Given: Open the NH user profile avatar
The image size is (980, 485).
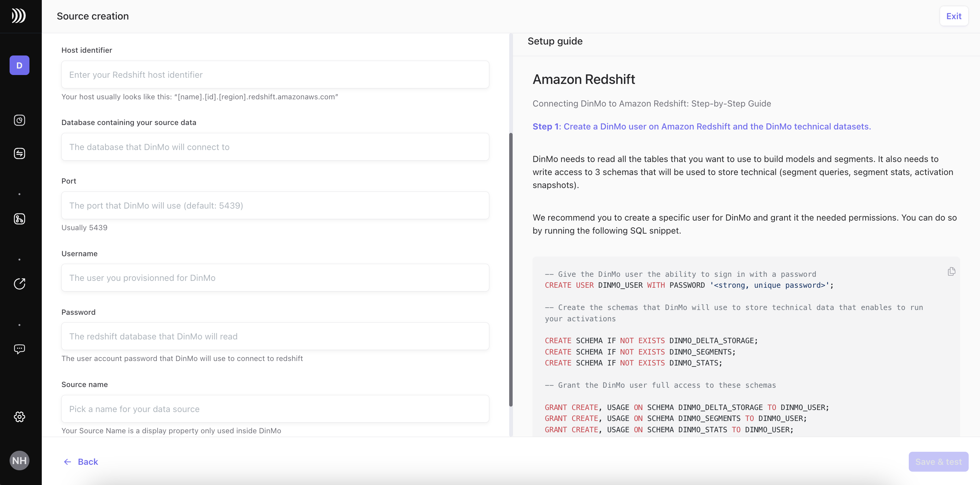Looking at the screenshot, I should click(x=20, y=461).
